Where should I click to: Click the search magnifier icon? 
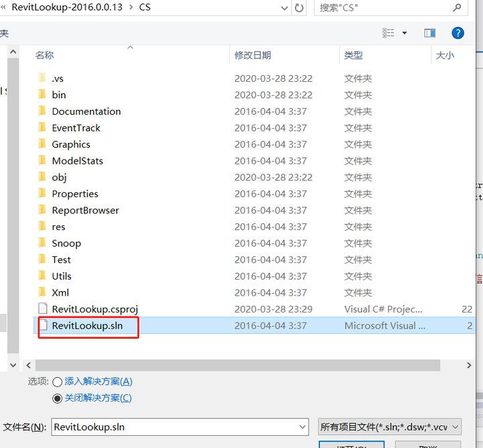[457, 7]
